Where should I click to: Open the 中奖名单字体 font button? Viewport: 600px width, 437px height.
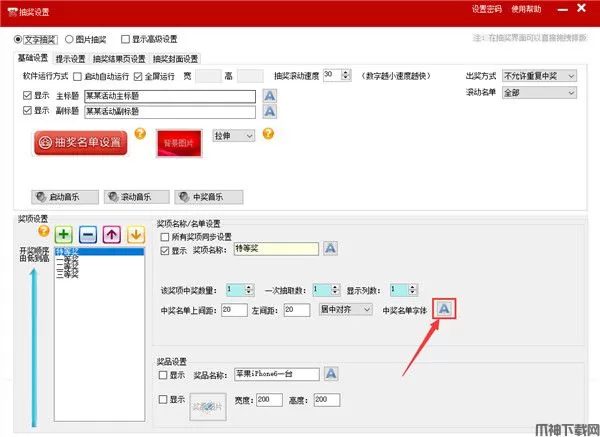tap(444, 308)
